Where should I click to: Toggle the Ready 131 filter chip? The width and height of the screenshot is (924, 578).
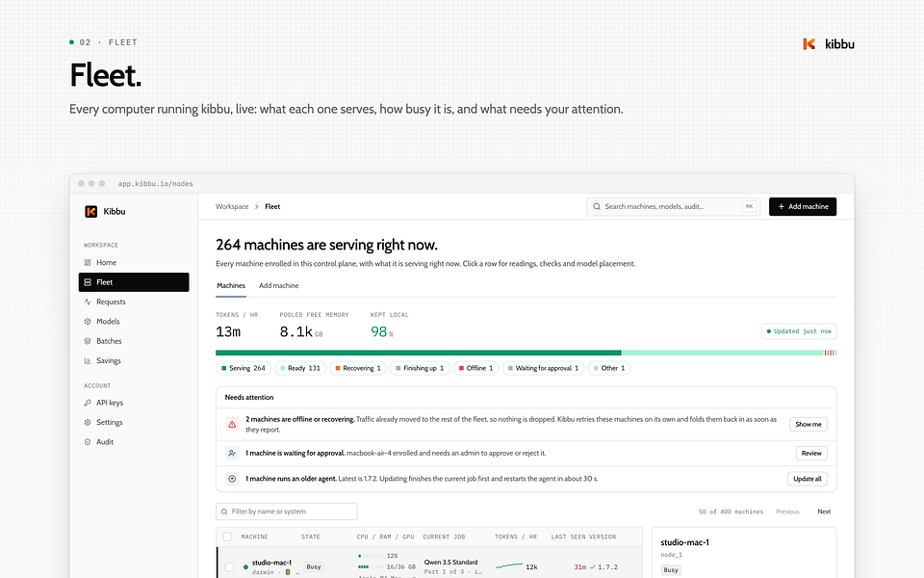(x=300, y=368)
